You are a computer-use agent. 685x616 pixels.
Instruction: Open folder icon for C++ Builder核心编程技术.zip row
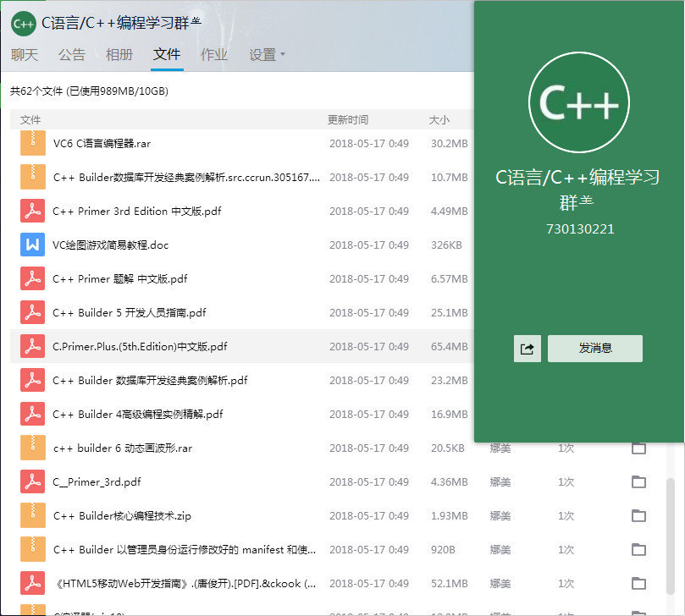click(x=638, y=515)
